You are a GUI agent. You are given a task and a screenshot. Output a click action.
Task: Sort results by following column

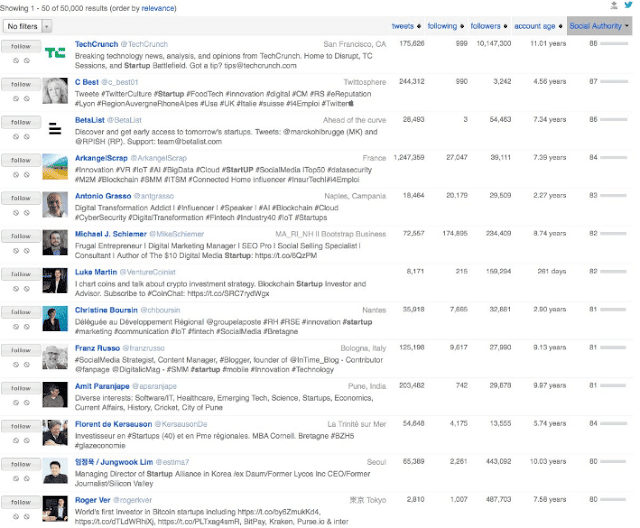(445, 26)
